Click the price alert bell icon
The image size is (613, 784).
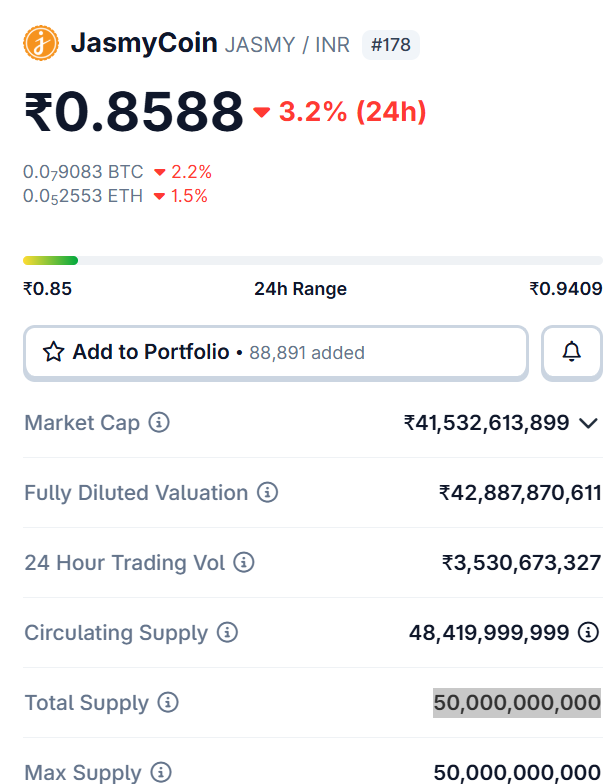(x=572, y=352)
